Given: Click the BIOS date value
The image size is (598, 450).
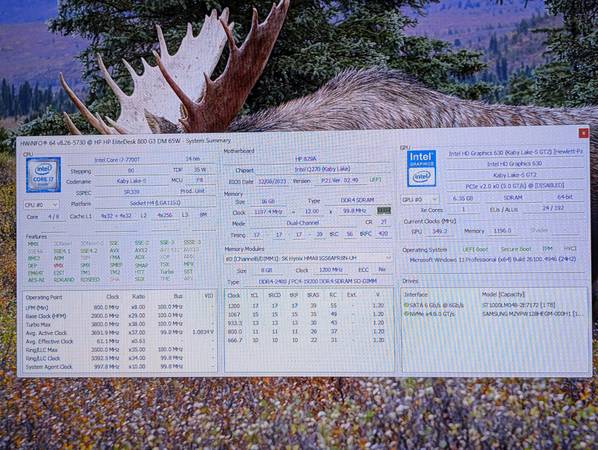Looking at the screenshot, I should [272, 182].
